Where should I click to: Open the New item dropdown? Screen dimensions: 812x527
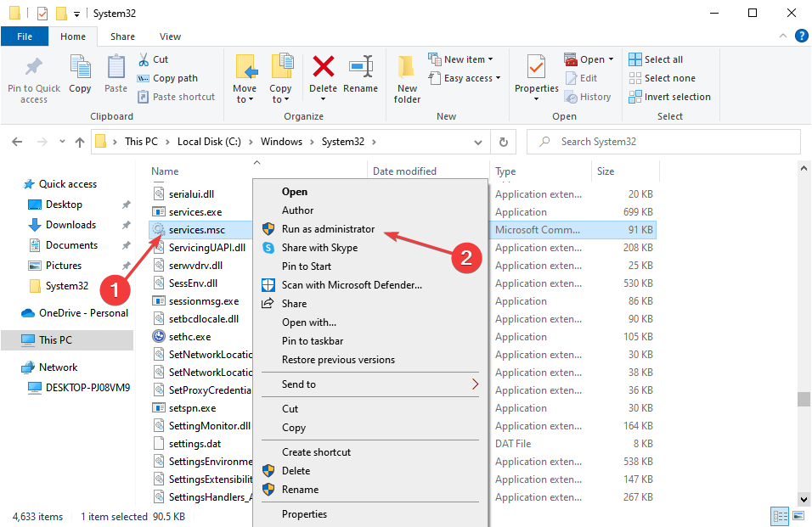[460, 59]
